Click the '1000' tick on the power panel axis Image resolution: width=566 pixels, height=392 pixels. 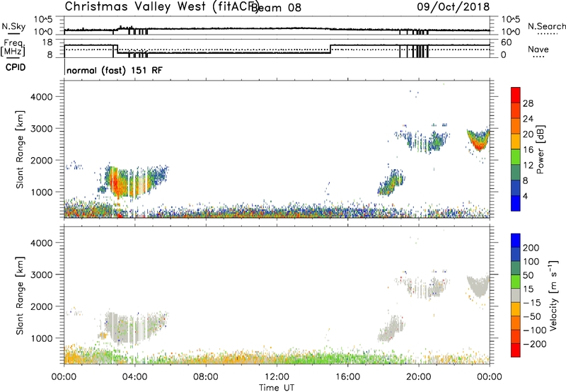click(41, 192)
